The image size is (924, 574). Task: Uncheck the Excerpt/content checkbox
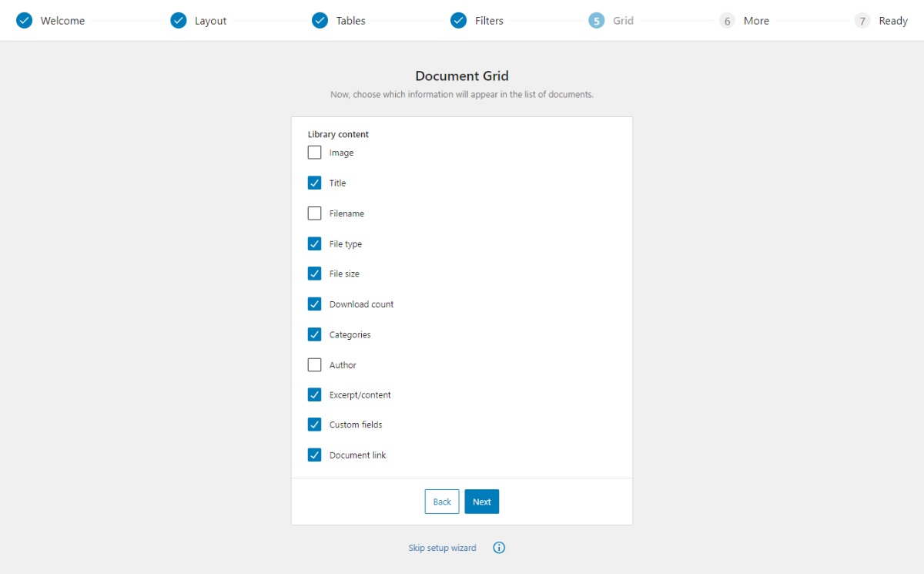[314, 394]
